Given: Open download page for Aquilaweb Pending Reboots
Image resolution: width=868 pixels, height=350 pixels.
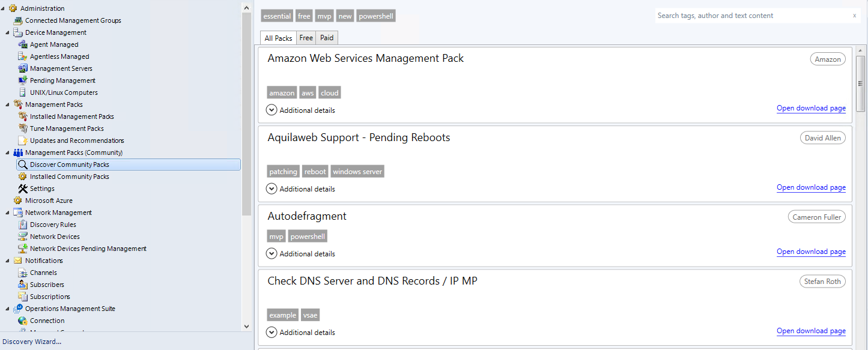Looking at the screenshot, I should pyautogui.click(x=811, y=187).
